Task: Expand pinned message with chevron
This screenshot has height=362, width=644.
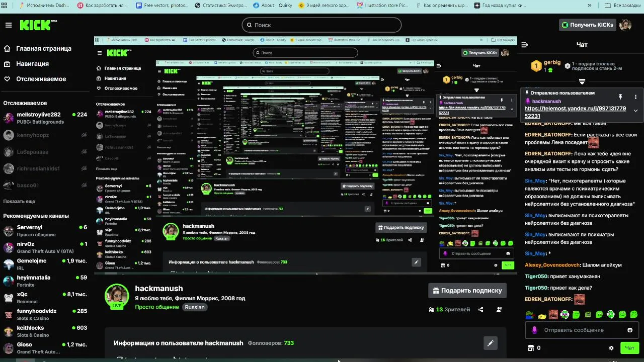Action: [635, 111]
